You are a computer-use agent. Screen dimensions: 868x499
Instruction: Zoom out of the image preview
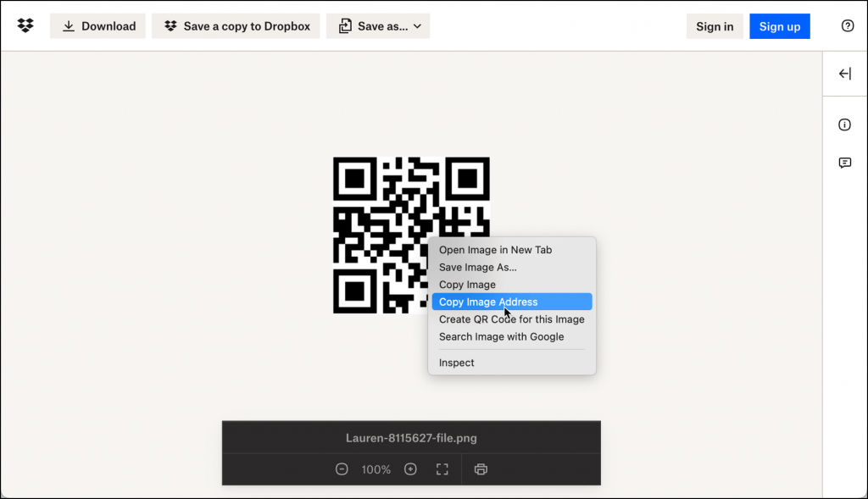tap(341, 469)
